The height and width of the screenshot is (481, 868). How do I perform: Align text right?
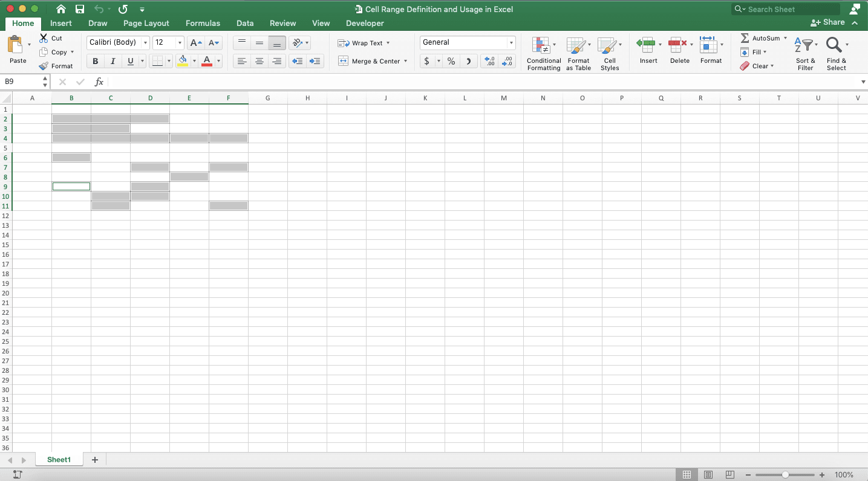[277, 61]
